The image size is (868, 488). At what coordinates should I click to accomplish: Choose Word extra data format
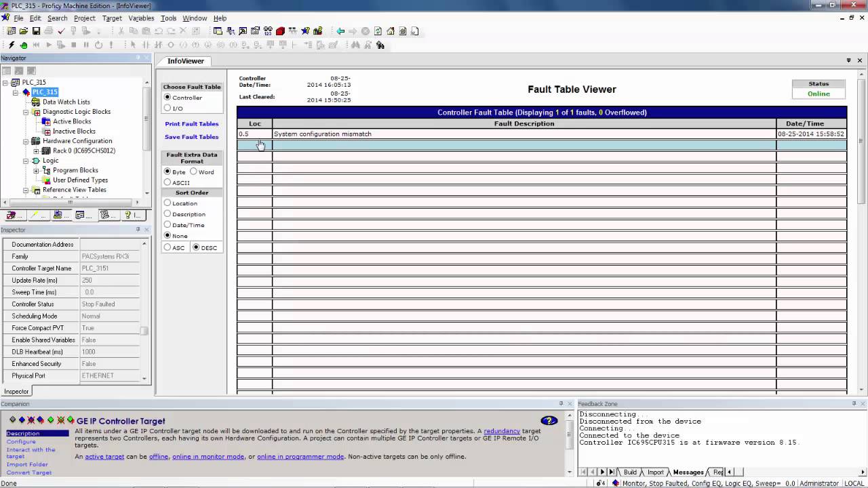point(193,171)
